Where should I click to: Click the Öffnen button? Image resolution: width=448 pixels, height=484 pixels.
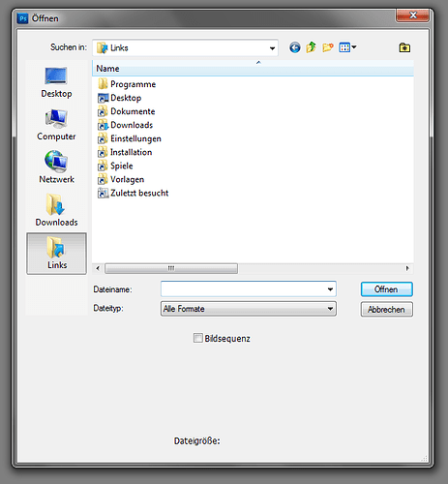386,289
